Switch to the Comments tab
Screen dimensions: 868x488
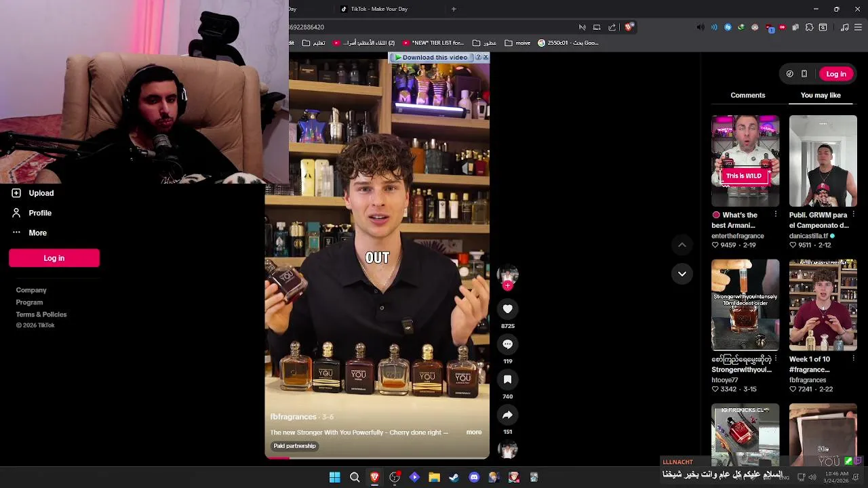point(748,96)
